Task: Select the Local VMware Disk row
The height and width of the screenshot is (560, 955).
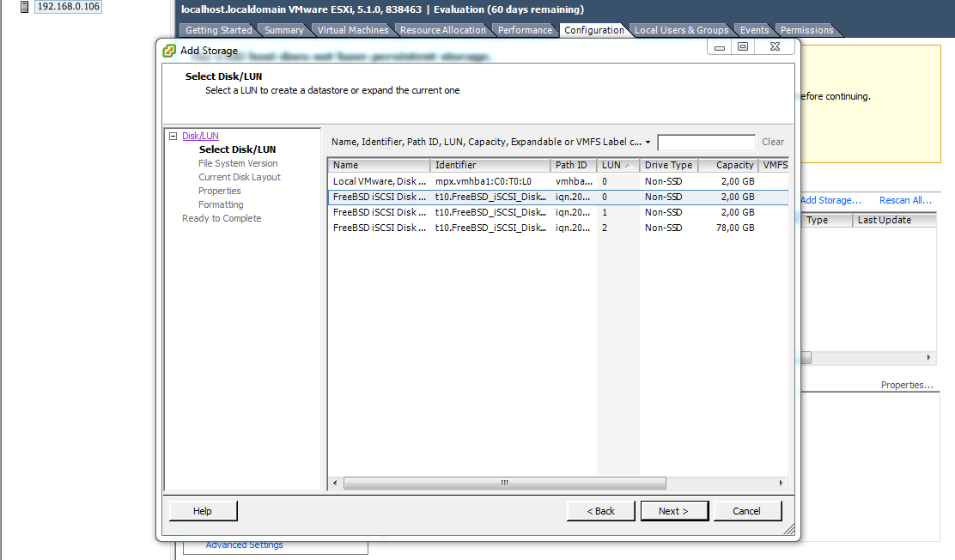Action: (558, 181)
